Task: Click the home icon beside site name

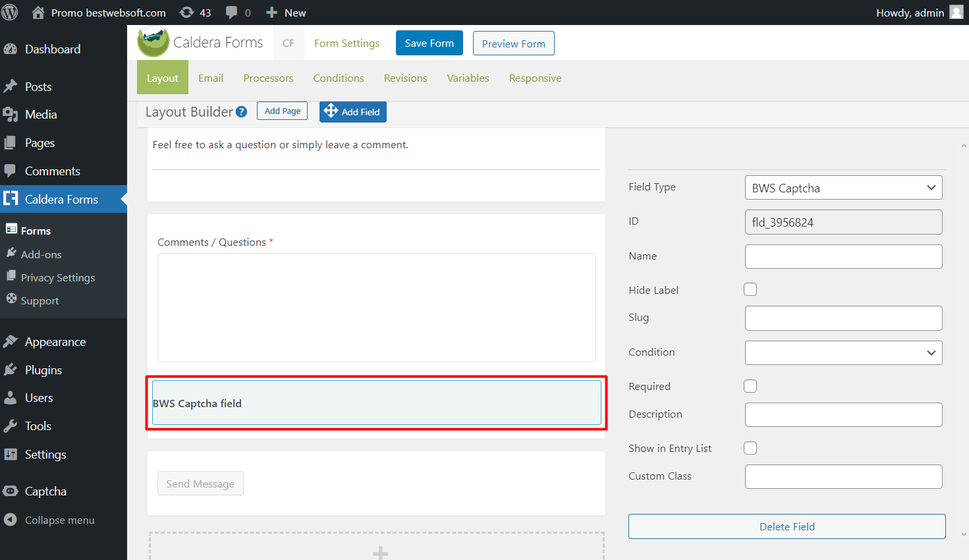Action: (x=38, y=13)
